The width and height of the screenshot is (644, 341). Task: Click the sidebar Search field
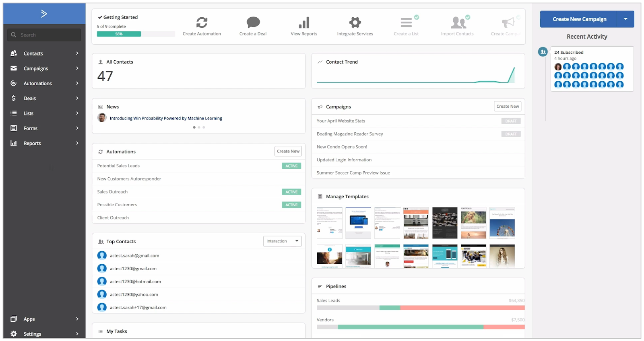tap(44, 35)
